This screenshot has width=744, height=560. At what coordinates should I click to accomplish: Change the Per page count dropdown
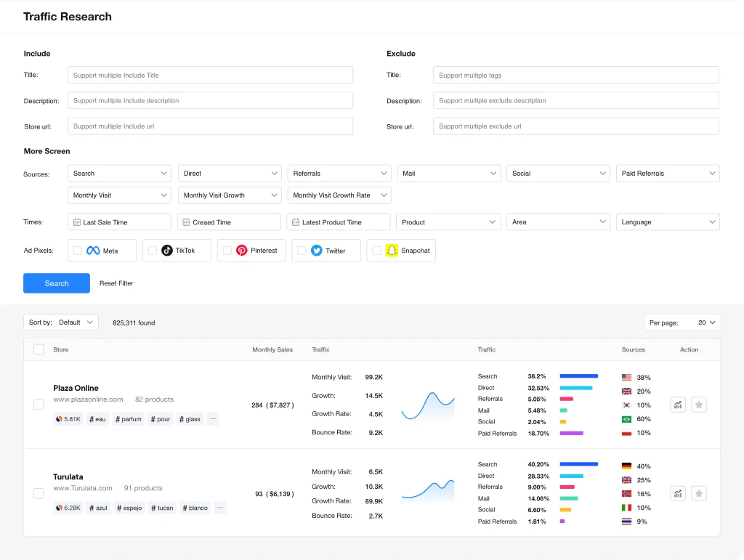point(683,322)
